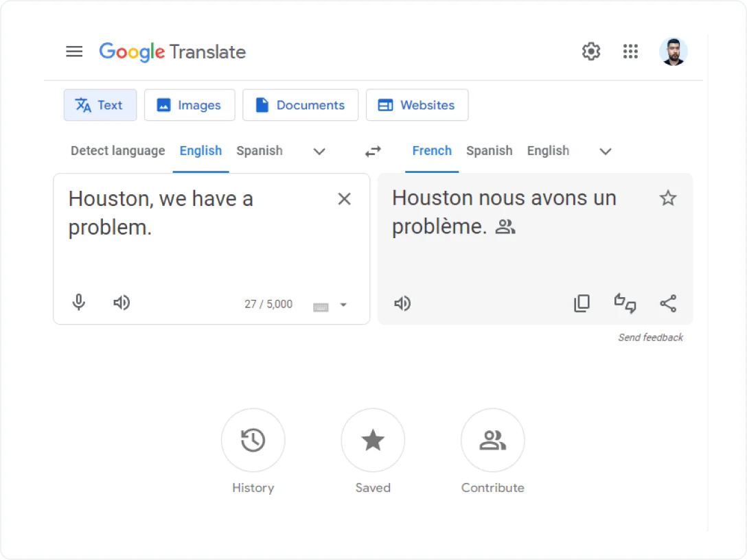Viewport: 747px width, 560px height.
Task: Save translation by starring it
Action: click(x=668, y=198)
